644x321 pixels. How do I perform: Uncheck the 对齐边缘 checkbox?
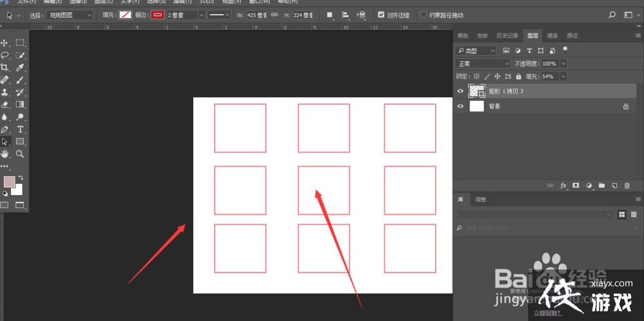click(x=381, y=15)
